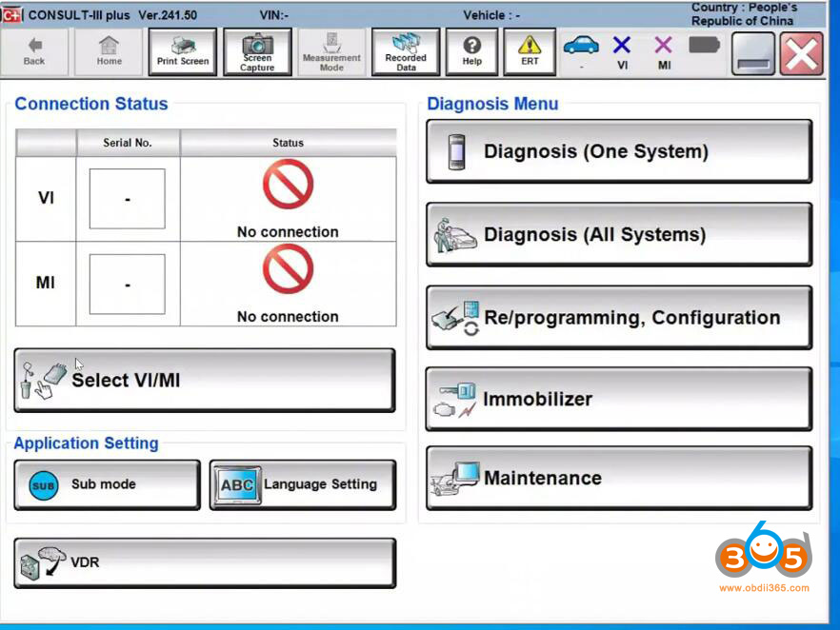
Task: Minimize the CONSULT-III plus window
Action: [x=752, y=53]
